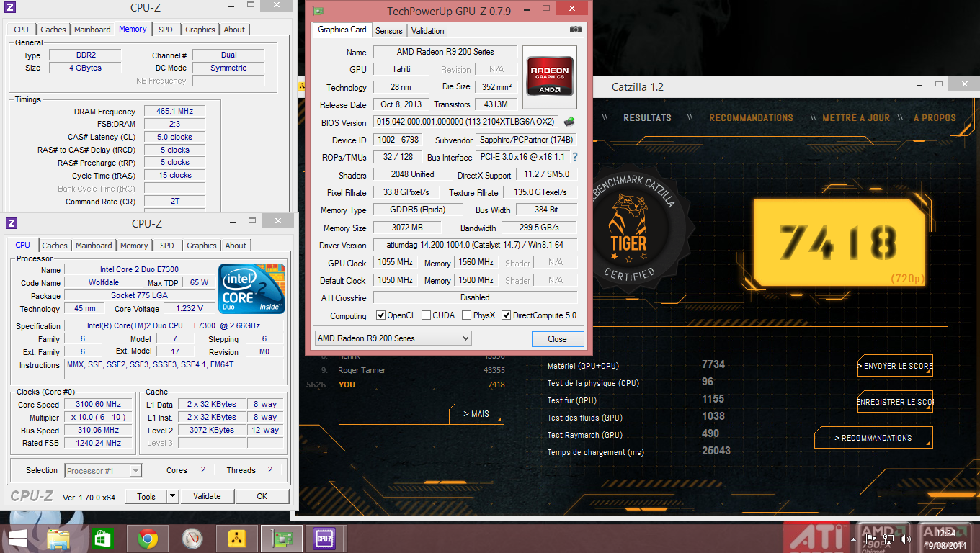
Task: Click the GPU Clock 1055 MHz field
Action: pyautogui.click(x=396, y=263)
